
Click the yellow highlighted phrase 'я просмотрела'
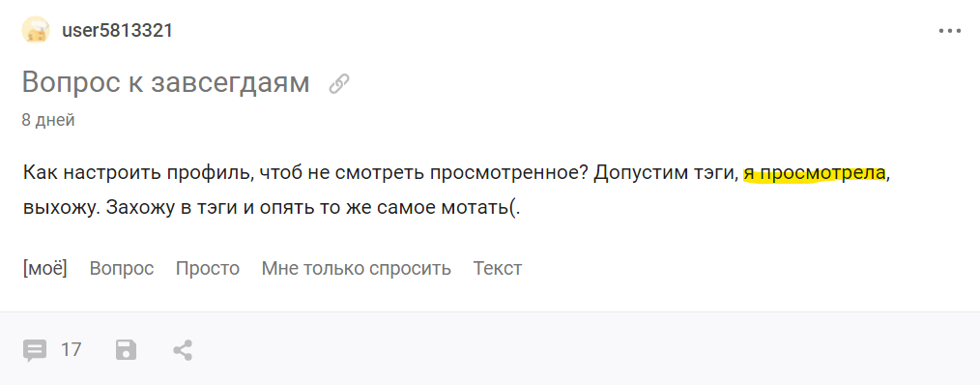pyautogui.click(x=815, y=173)
